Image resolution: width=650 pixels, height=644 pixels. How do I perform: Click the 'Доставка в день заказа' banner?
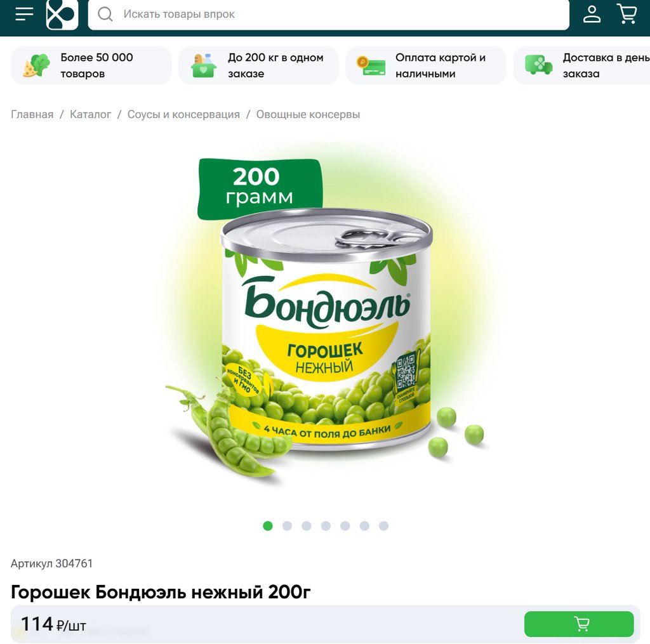581,65
